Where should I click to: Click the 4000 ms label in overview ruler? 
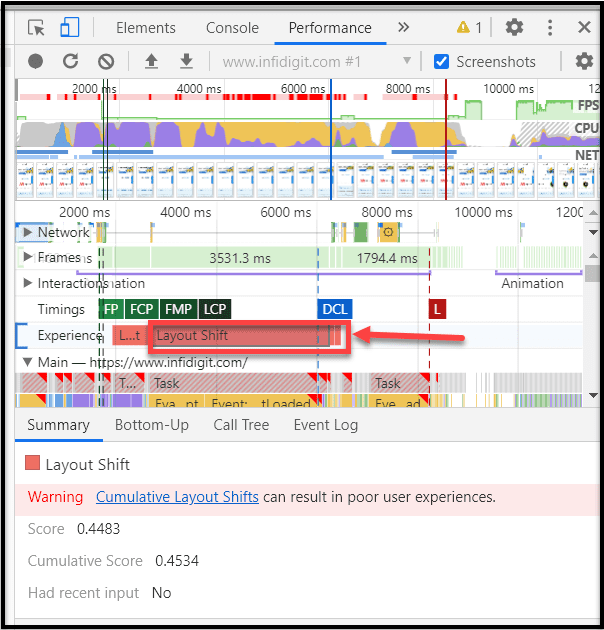199,88
